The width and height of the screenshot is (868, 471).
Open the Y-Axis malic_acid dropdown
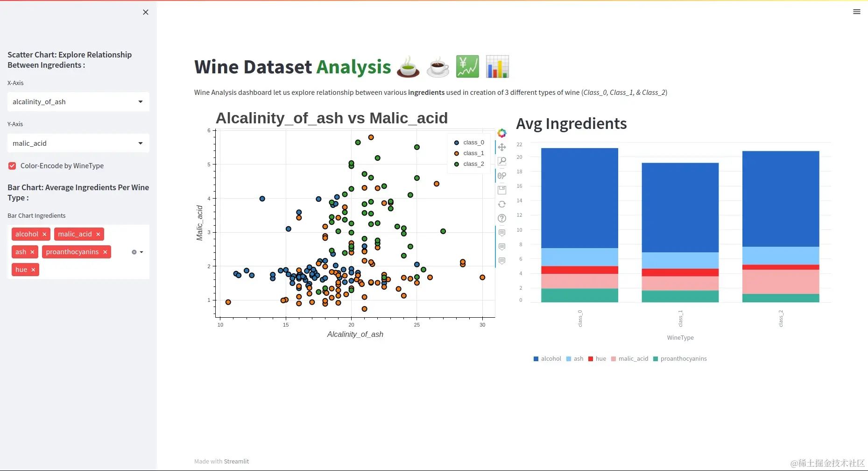78,143
